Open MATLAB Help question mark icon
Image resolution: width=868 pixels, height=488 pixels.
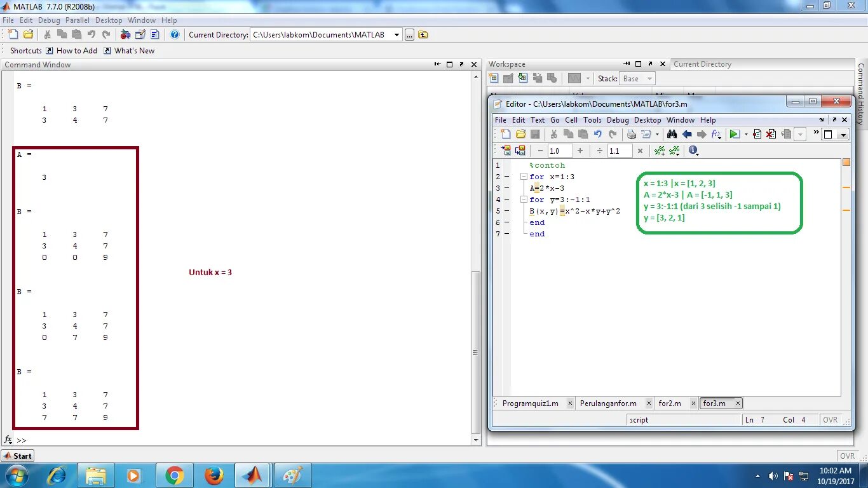pos(175,34)
